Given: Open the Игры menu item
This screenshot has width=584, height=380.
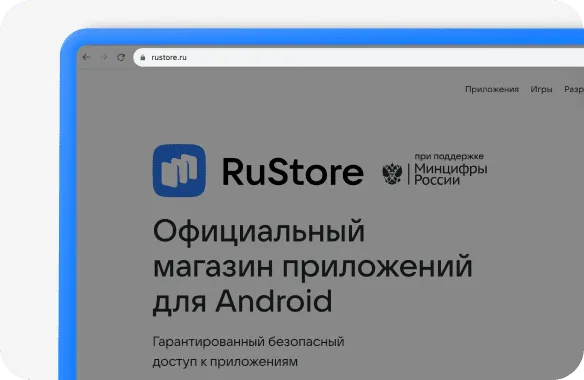Looking at the screenshot, I should 541,89.
